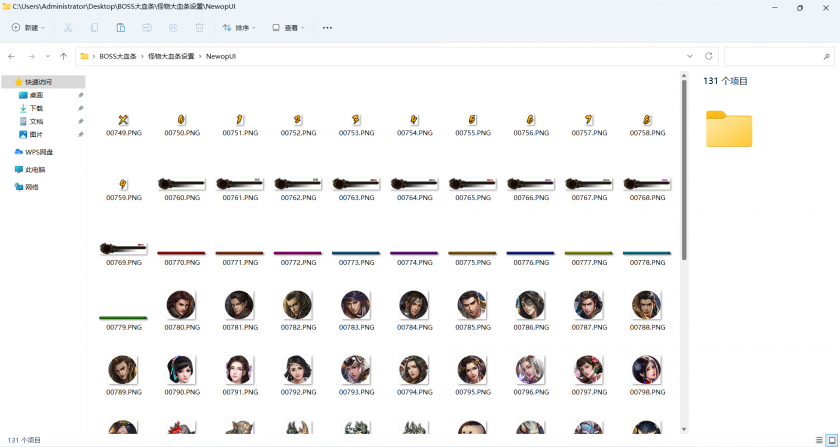Screen dimensions: 840x447
Task: Click the Delete trash icon in toolbar
Action: [200, 28]
